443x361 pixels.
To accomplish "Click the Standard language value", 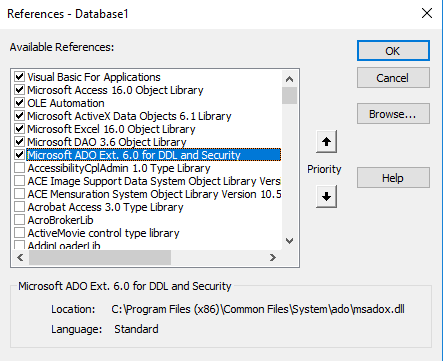I will point(136,329).
